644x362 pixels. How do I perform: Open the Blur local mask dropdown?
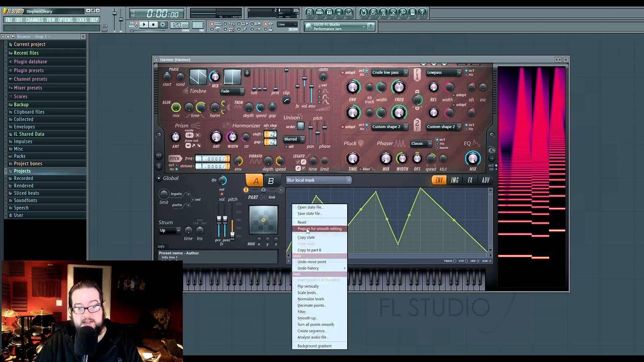[x=318, y=180]
